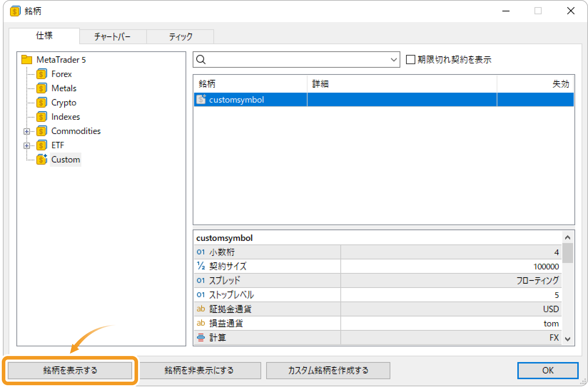Click the Forex group coin icon

click(x=42, y=74)
